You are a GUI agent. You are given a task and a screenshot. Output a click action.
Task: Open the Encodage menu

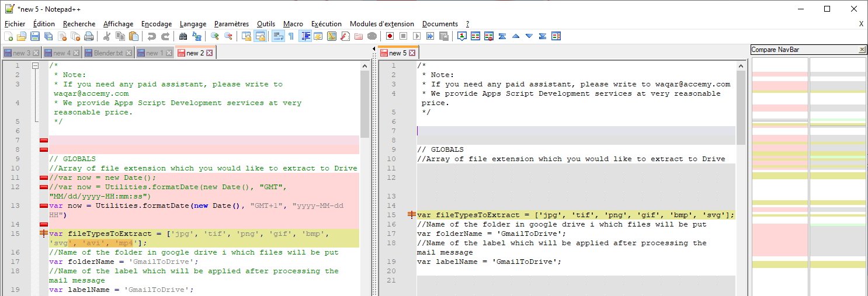(x=157, y=24)
